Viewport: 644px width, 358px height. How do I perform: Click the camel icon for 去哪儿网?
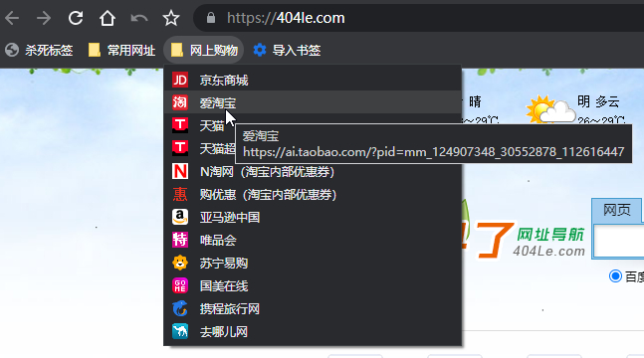coord(180,331)
